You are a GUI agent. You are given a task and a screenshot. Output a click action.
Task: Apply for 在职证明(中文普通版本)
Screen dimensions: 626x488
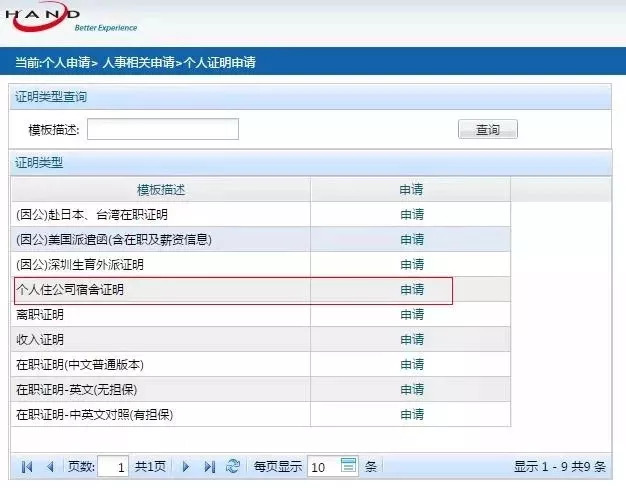[411, 364]
